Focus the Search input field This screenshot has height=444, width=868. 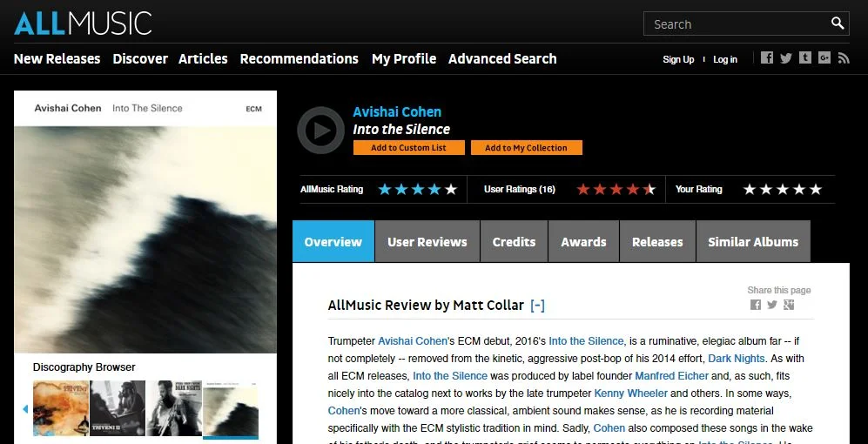pos(739,24)
